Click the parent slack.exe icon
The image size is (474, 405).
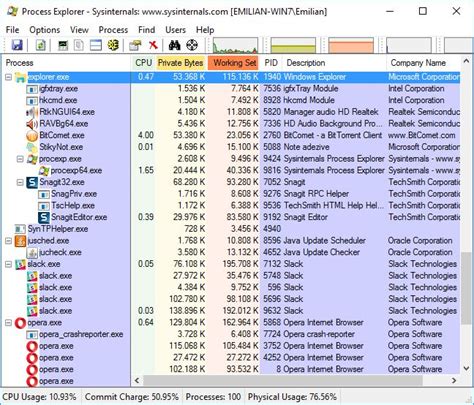[x=20, y=264]
